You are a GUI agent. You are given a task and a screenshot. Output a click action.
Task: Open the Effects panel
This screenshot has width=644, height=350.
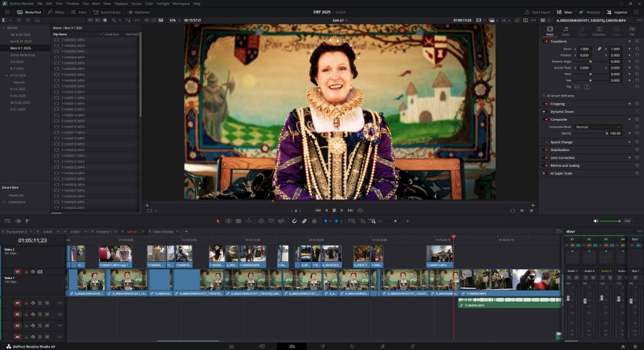point(56,13)
